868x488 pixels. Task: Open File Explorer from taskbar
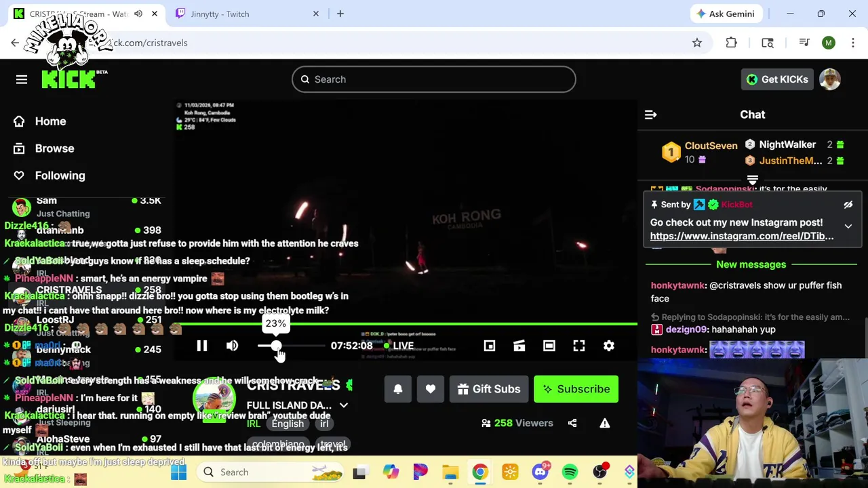click(x=450, y=472)
